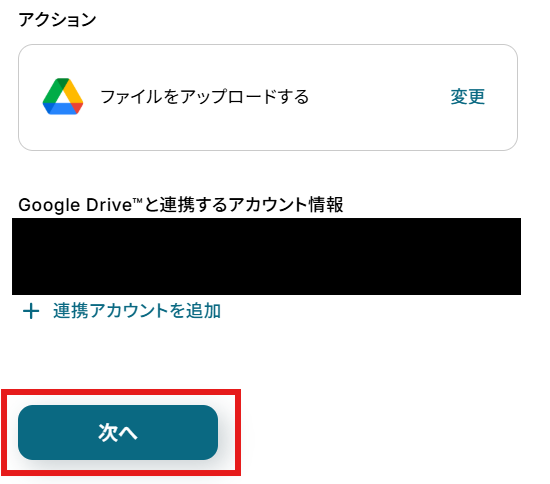The width and height of the screenshot is (550, 484).
Task: Change the upload action via 変更
Action: (x=467, y=97)
